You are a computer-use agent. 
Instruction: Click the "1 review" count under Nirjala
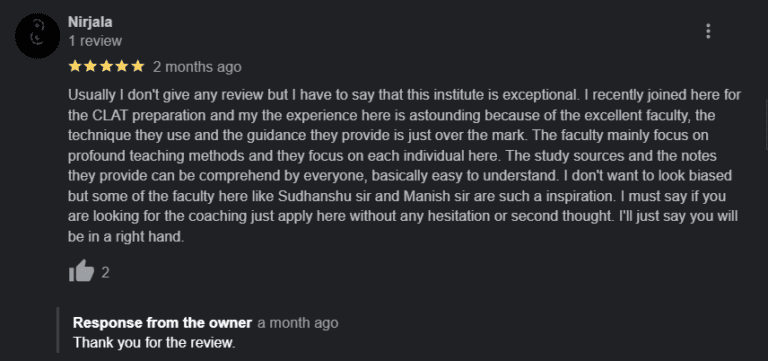pyautogui.click(x=95, y=41)
